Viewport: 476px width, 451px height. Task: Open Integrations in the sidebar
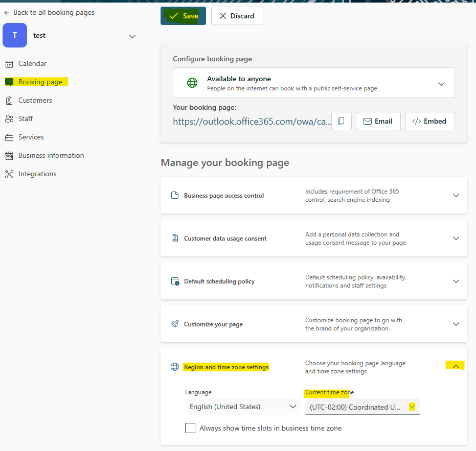tap(37, 174)
